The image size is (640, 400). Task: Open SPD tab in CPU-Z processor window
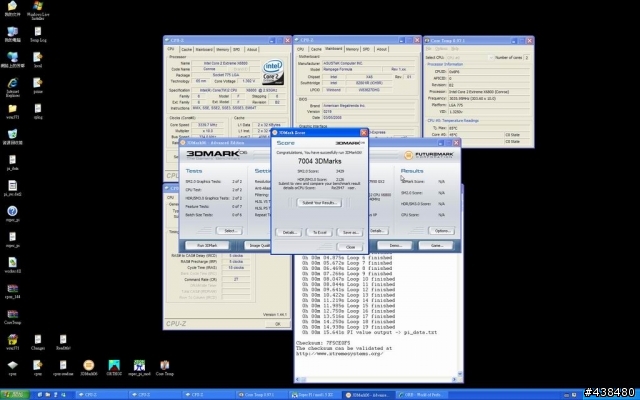click(237, 49)
